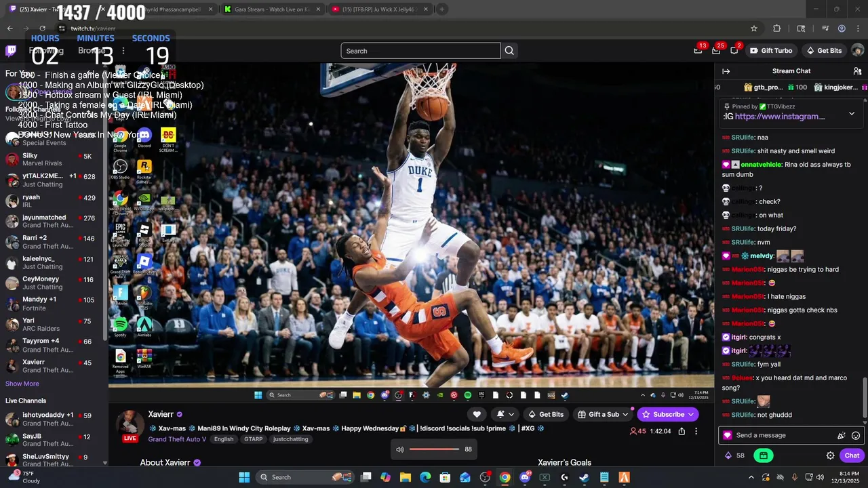Image resolution: width=868 pixels, height=488 pixels.
Task: Open Mandyy Fortnite channel in sidebar
Action: click(52, 304)
